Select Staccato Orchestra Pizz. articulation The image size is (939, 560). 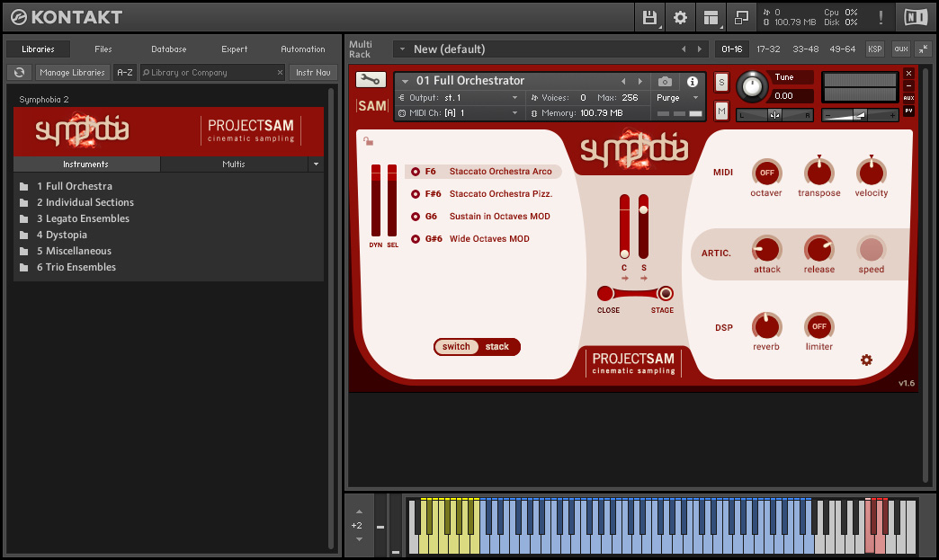[500, 194]
